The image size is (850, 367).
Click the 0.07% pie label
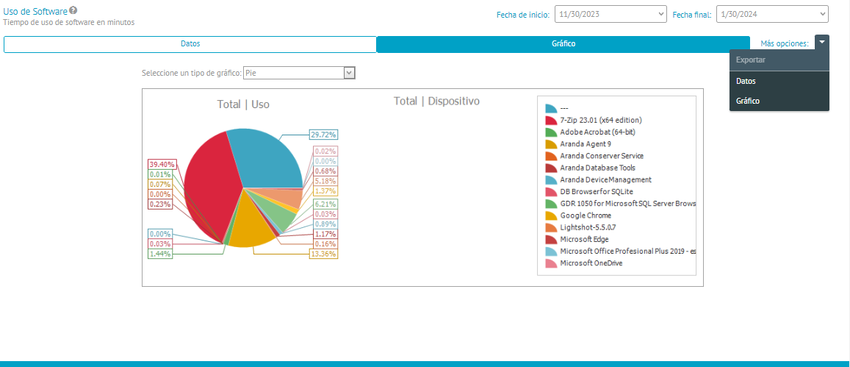(x=160, y=184)
